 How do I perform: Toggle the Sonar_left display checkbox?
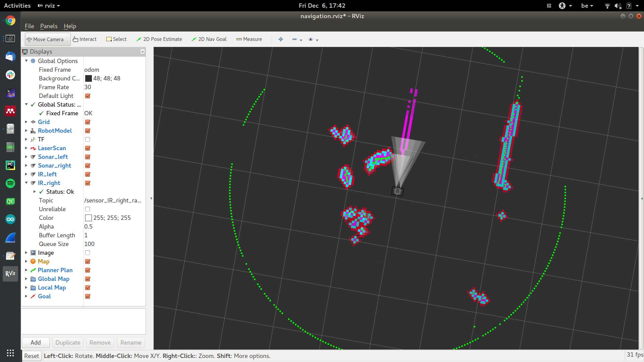tap(88, 157)
